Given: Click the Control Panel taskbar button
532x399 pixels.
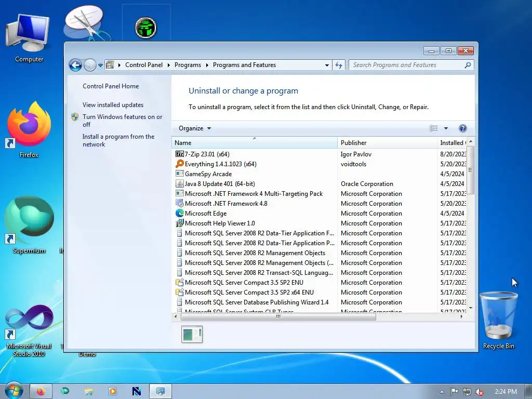Looking at the screenshot, I should pos(160,392).
